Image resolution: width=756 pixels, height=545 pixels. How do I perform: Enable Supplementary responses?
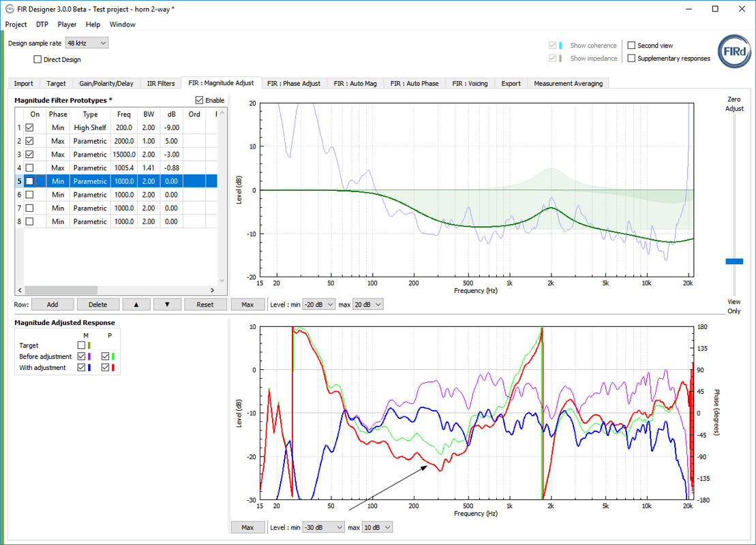pyautogui.click(x=631, y=58)
